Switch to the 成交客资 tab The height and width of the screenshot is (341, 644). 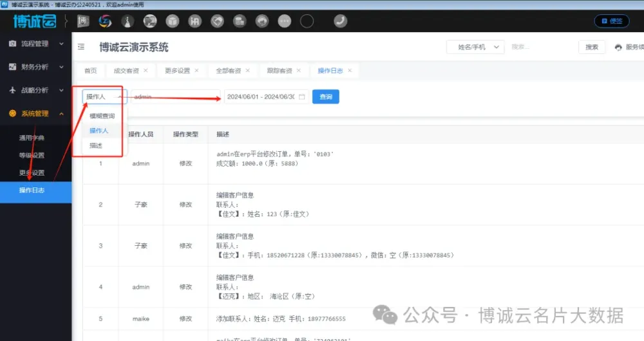(x=126, y=70)
